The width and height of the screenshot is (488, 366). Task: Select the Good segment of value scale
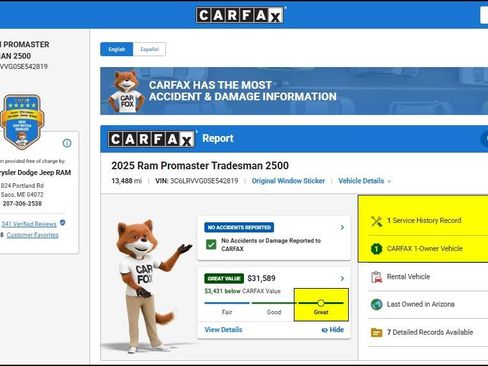[x=274, y=307]
